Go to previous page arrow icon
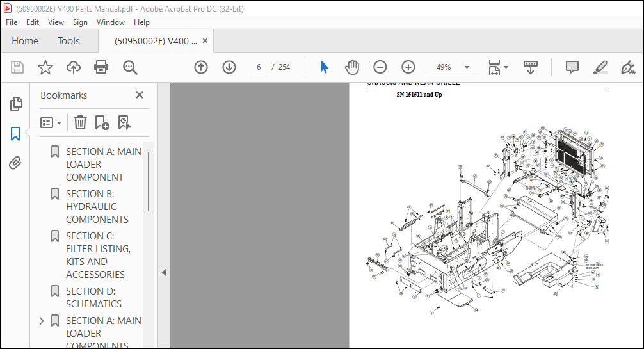 pos(201,67)
